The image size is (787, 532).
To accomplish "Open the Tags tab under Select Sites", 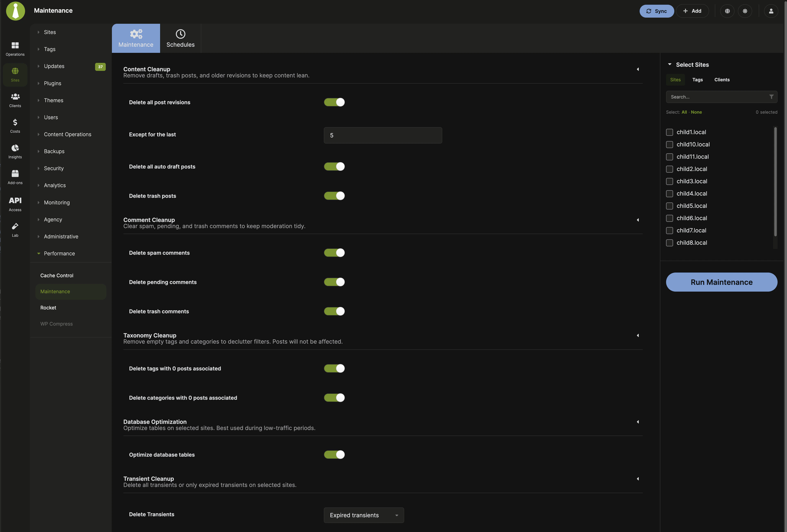I will click(x=698, y=79).
